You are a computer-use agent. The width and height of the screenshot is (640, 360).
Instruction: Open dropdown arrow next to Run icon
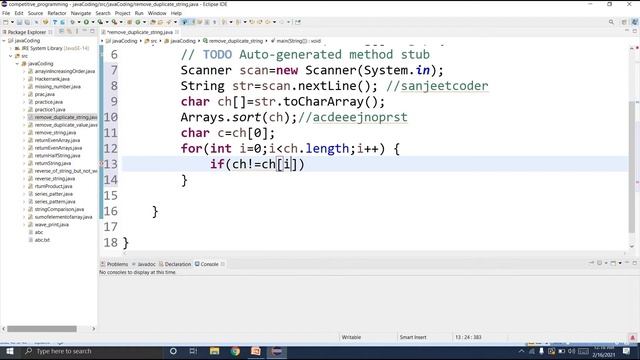point(93,22)
